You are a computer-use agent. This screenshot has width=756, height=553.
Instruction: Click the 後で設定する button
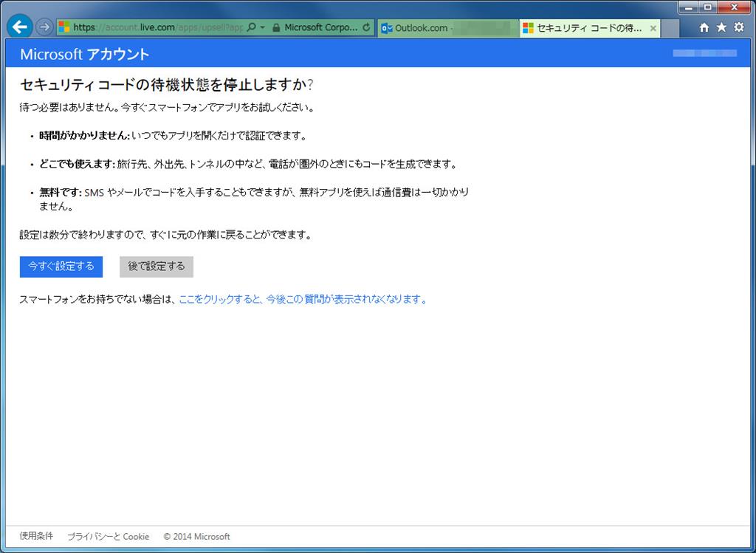(x=157, y=267)
